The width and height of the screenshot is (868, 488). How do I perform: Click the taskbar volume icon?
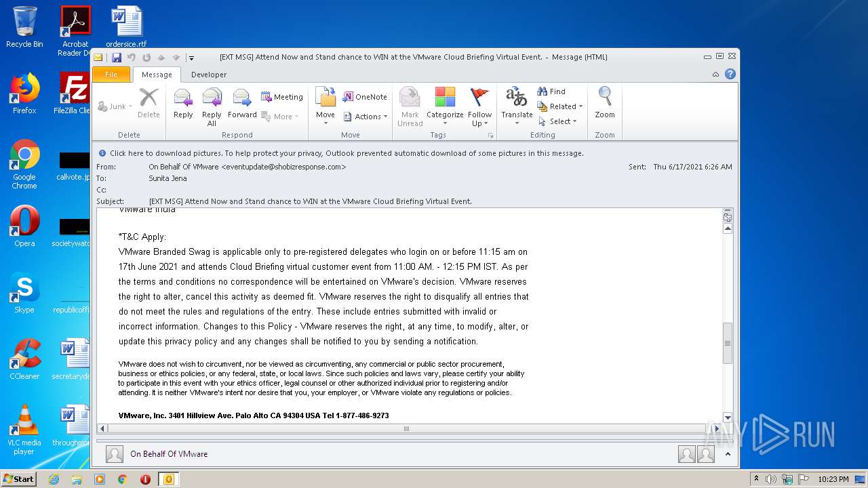[x=771, y=479]
